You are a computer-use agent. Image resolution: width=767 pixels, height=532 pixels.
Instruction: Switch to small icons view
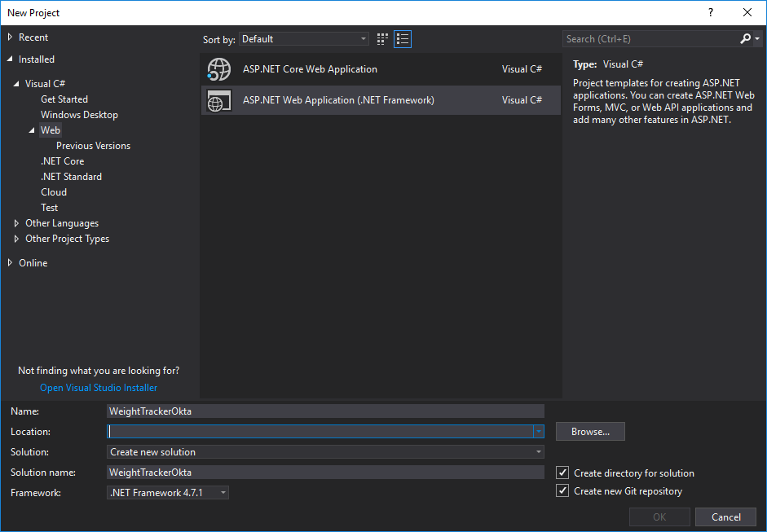point(383,39)
